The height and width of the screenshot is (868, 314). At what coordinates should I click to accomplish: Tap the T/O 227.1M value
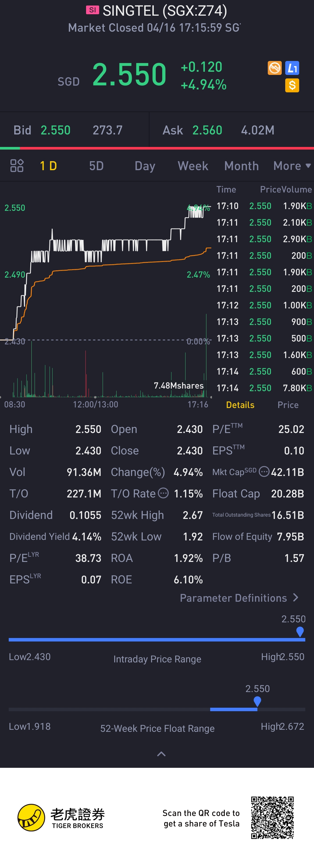coord(84,494)
